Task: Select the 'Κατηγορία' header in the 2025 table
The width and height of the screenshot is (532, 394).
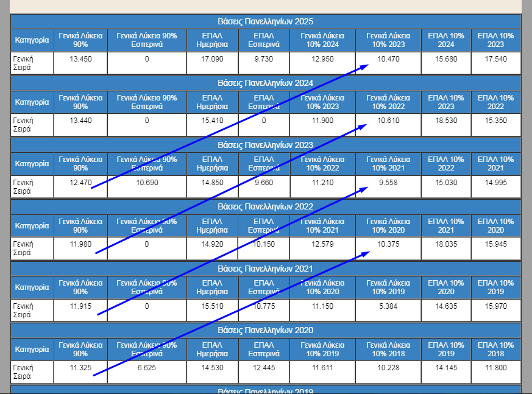Action: tap(32, 40)
